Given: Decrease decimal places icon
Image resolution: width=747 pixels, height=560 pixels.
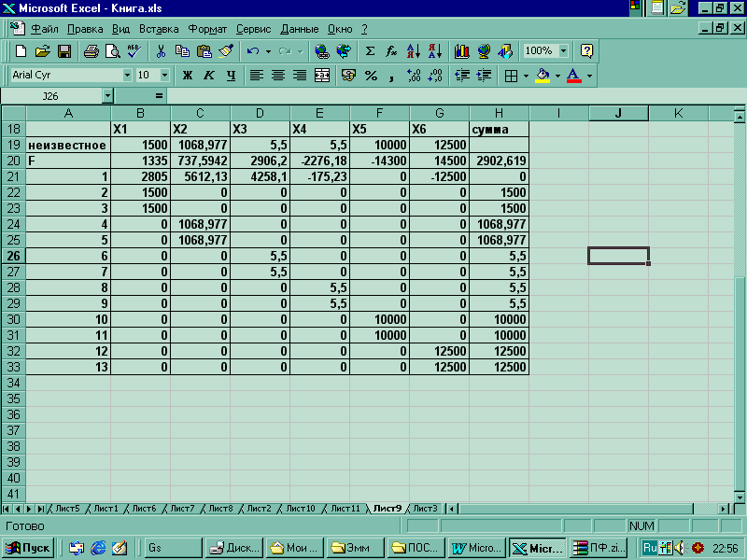Looking at the screenshot, I should (435, 76).
